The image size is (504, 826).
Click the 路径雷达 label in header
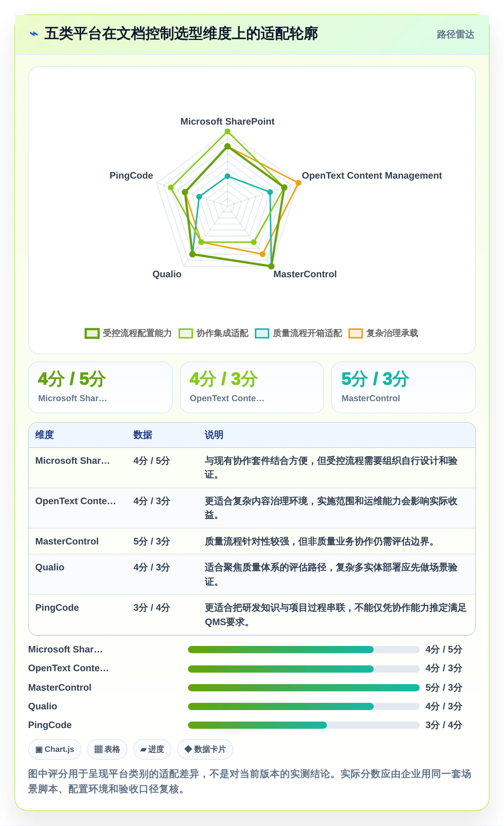click(x=455, y=35)
